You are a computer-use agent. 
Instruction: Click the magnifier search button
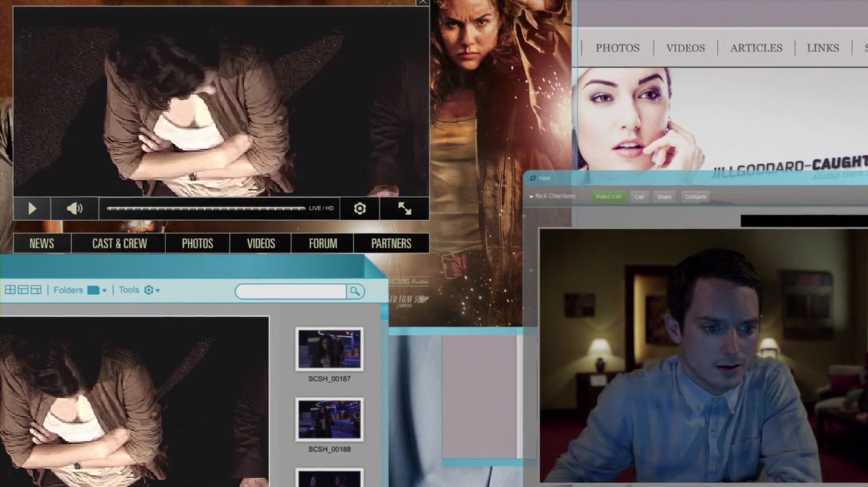[355, 291]
